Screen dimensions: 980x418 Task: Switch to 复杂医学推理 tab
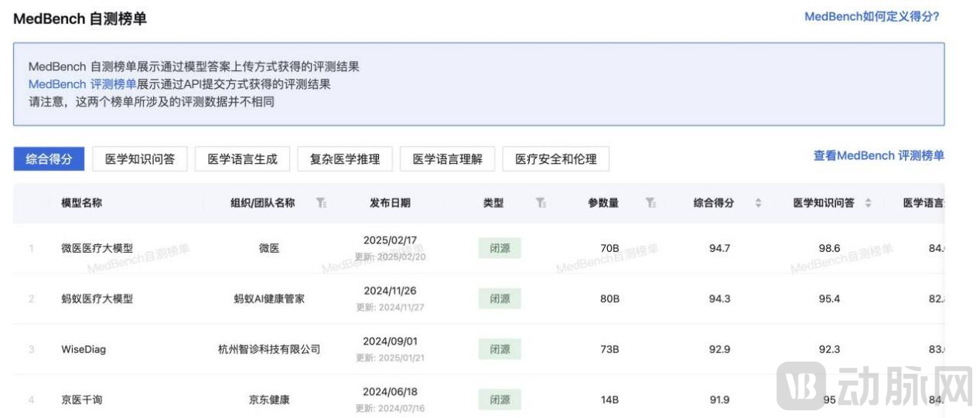point(345,159)
